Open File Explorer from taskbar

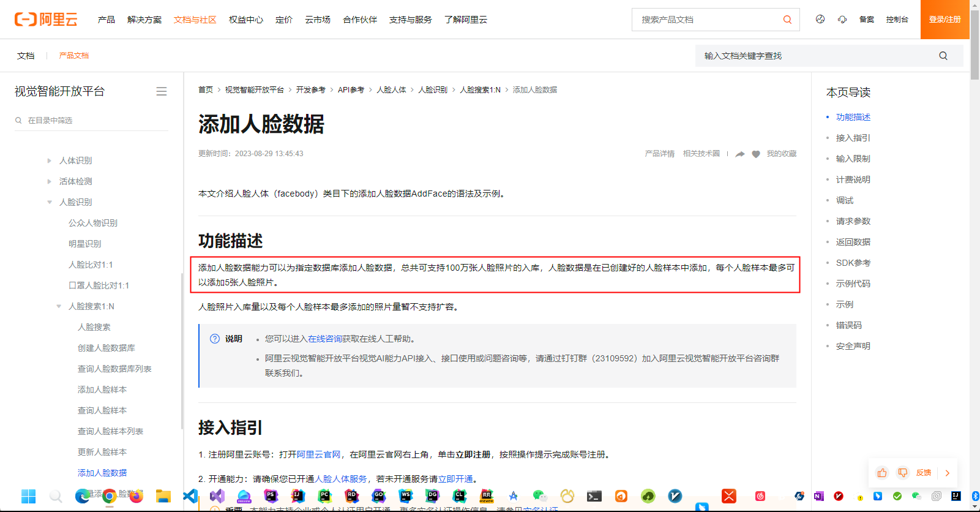pos(163,496)
